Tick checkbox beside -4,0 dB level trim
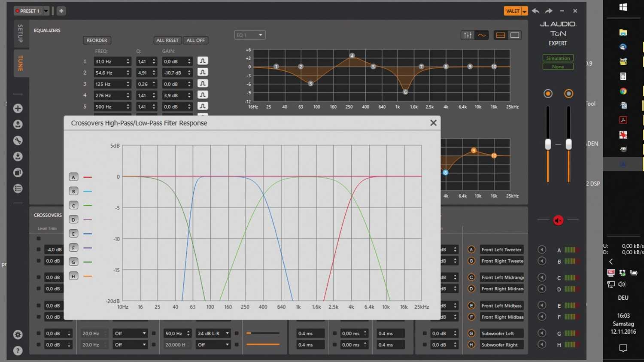The width and height of the screenshot is (644, 362). tap(39, 249)
